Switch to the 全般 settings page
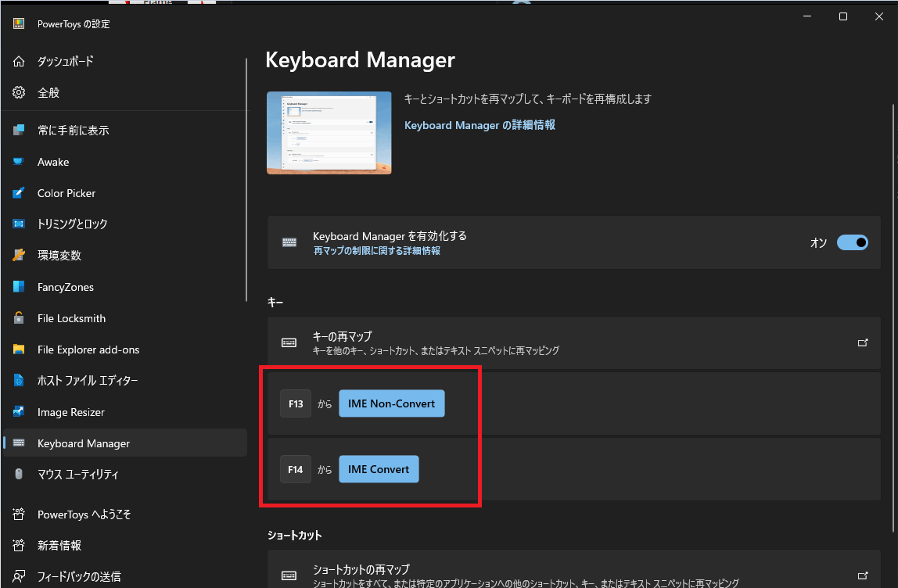Screen dimensions: 898x588 coord(125,92)
